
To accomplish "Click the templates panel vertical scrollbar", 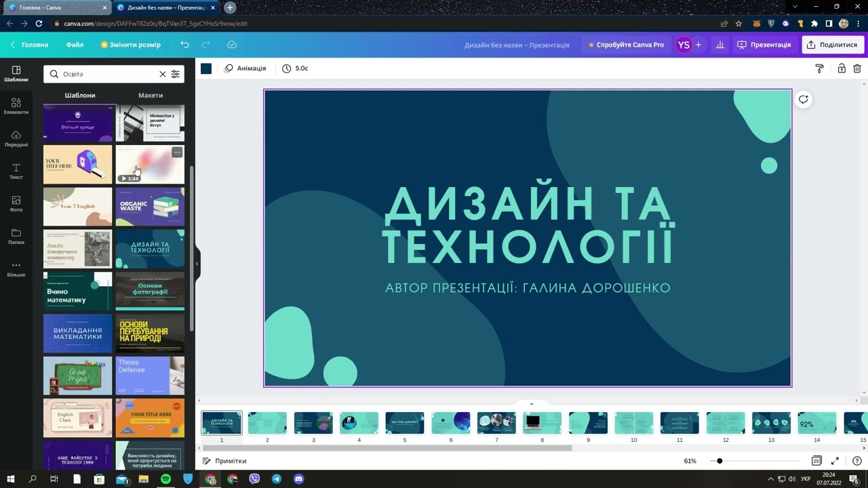I will (192, 247).
